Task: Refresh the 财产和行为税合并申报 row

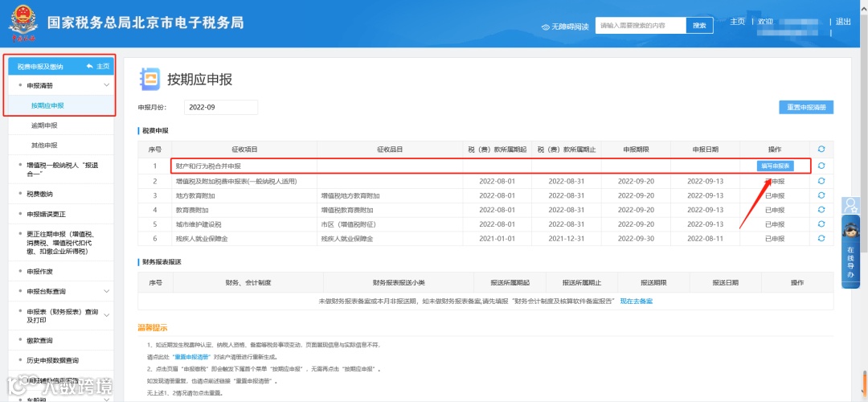Action: point(821,166)
